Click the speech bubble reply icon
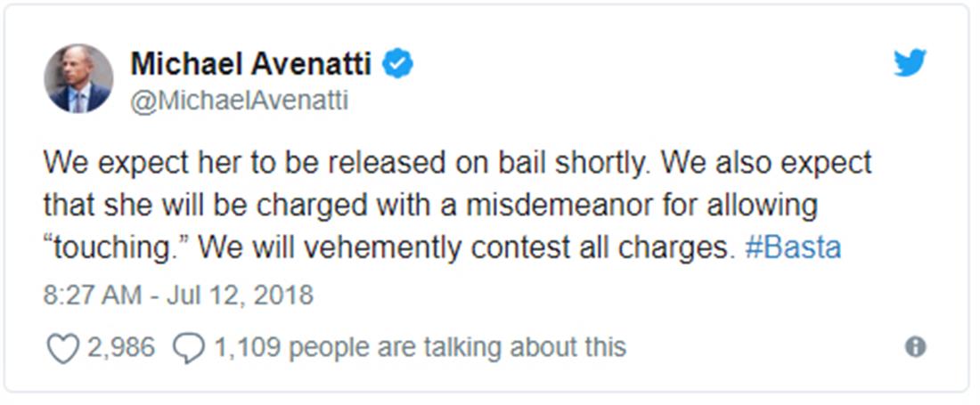This screenshot has width=980, height=405. click(188, 347)
